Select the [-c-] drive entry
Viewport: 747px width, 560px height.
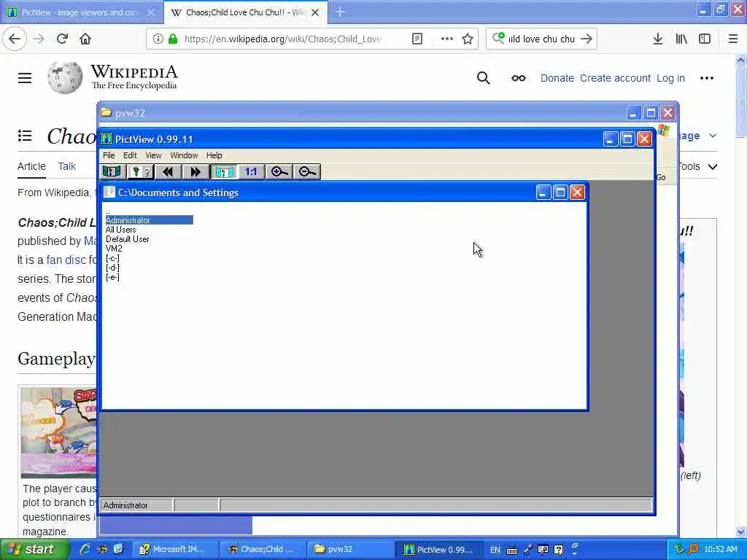tap(112, 258)
